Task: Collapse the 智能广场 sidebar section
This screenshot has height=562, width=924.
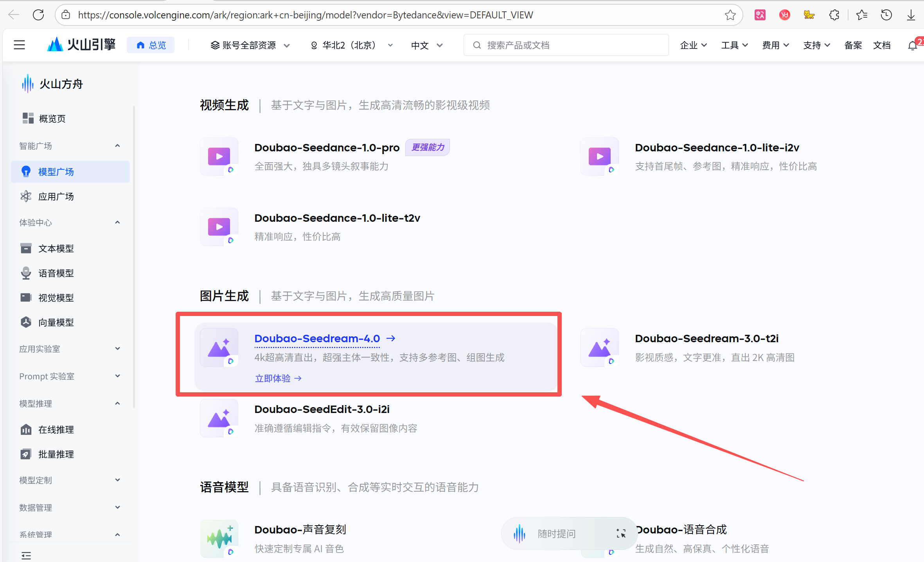Action: coord(117,146)
